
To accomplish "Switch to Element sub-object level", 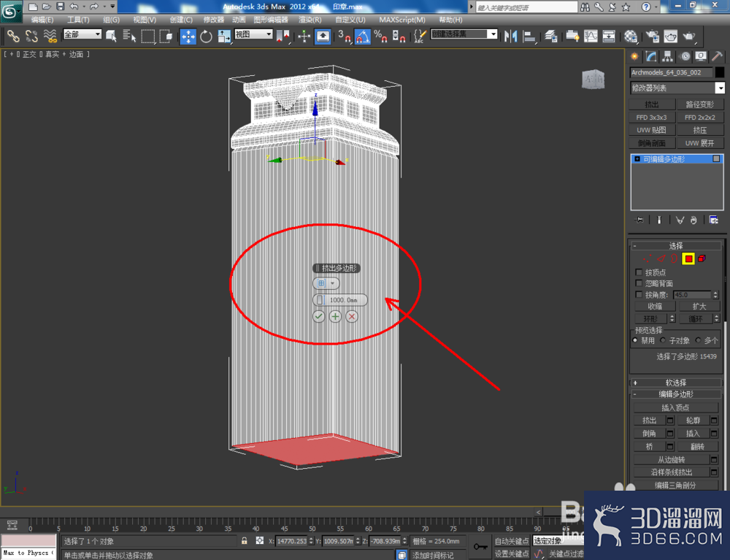I will click(702, 258).
